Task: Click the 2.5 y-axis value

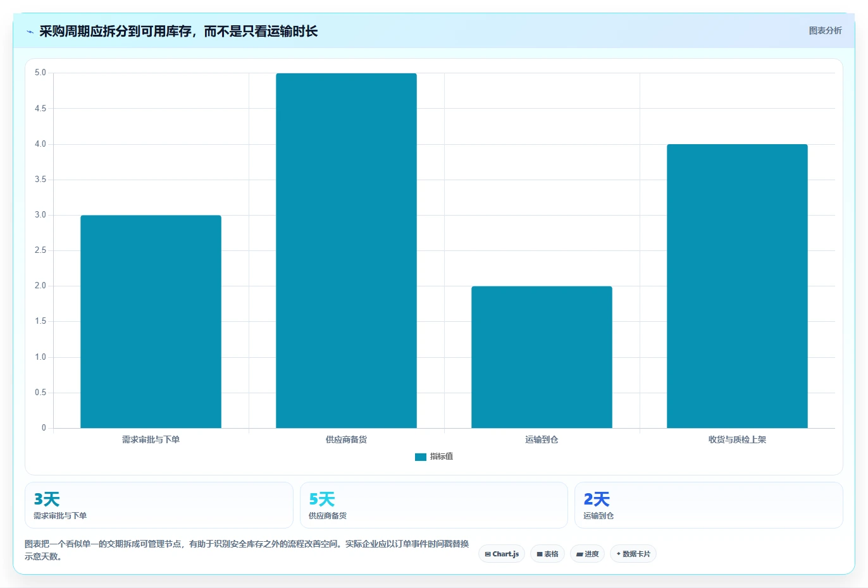Action: [x=40, y=250]
